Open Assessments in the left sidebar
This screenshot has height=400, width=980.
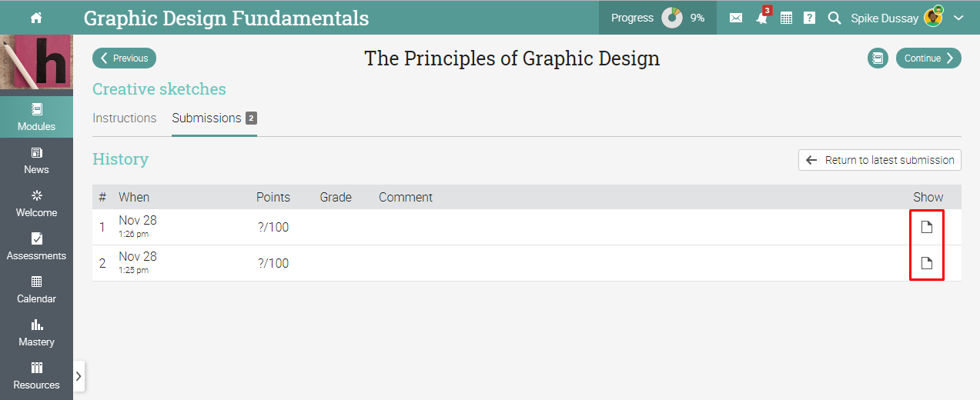point(36,246)
